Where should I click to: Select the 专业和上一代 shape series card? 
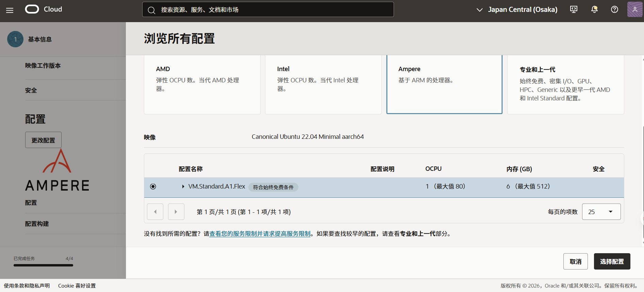tap(565, 84)
